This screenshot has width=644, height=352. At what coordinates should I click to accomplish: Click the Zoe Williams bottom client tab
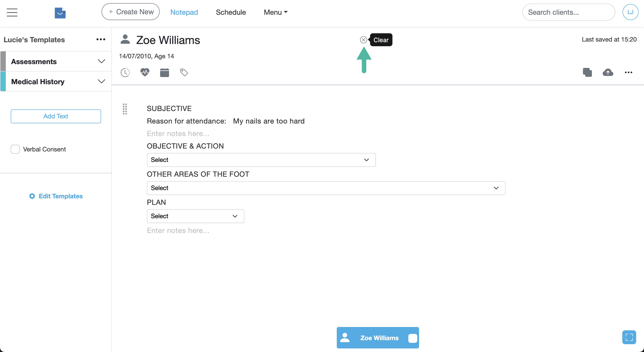[378, 337]
